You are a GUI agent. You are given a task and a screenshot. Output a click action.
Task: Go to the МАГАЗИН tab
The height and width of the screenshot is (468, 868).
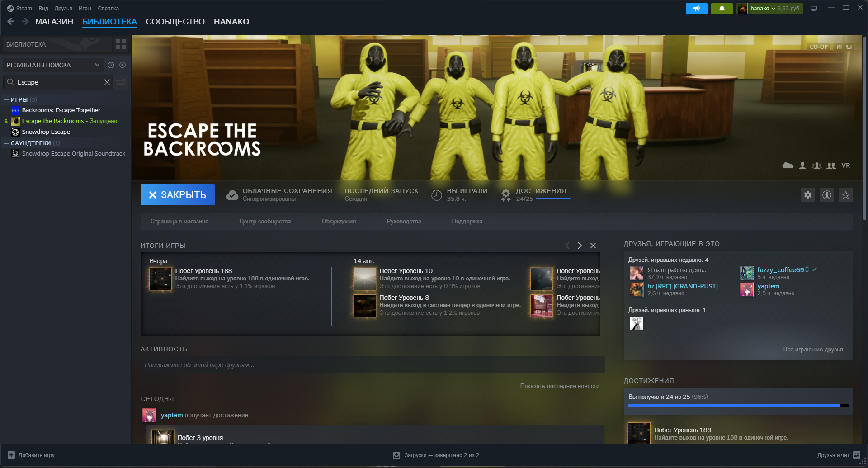54,22
